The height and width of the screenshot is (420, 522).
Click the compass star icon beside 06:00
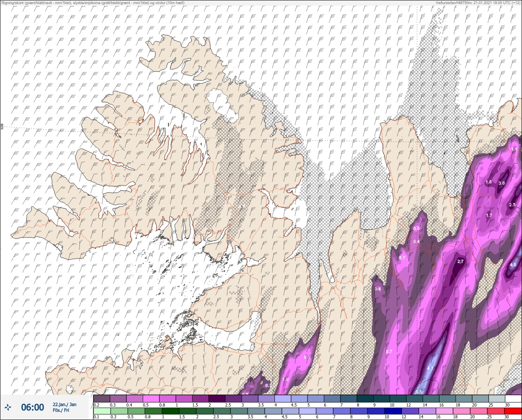coord(8,407)
